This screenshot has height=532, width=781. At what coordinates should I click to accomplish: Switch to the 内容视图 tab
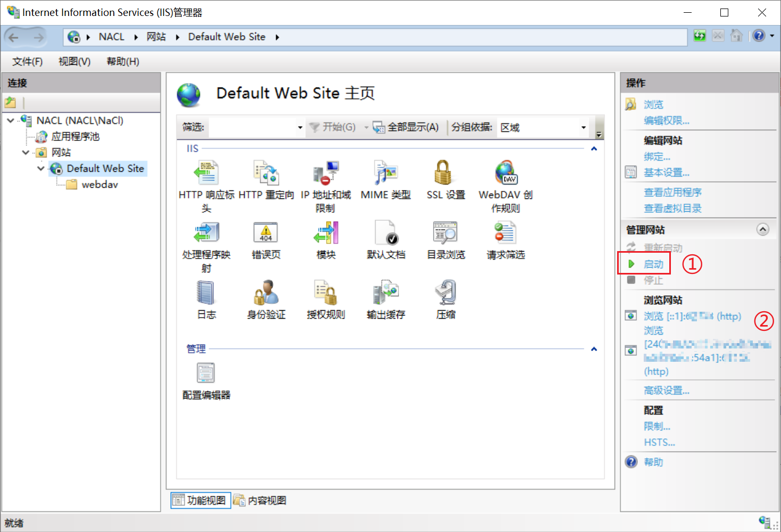(260, 501)
